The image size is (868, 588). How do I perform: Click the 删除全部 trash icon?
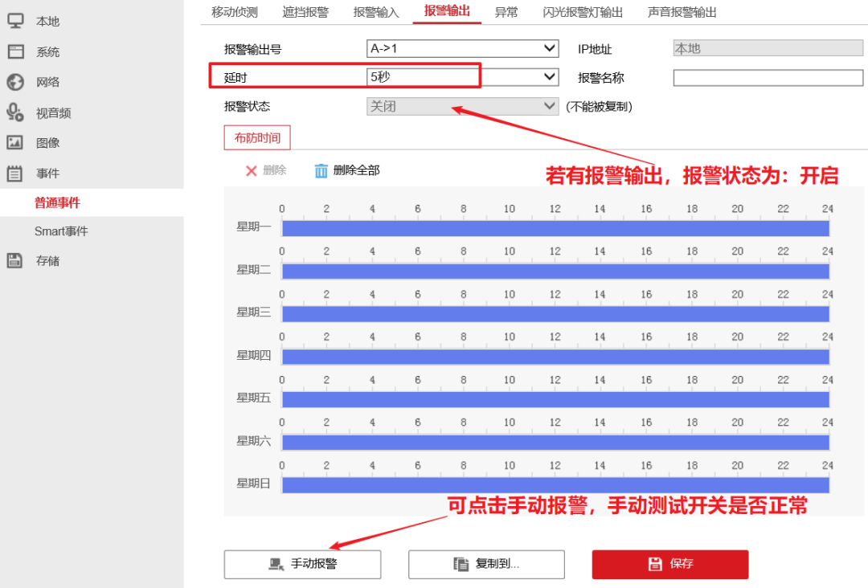pos(321,170)
